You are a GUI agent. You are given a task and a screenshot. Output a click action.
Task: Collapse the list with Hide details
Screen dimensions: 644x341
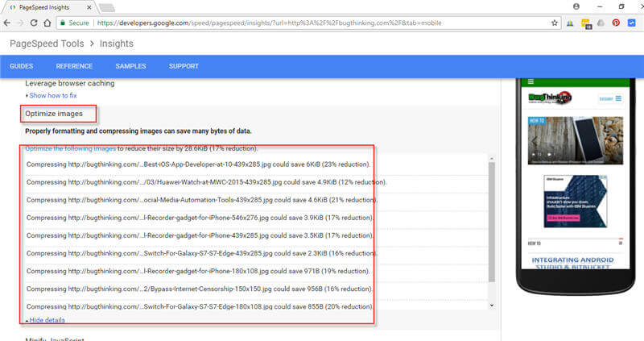[x=47, y=320]
